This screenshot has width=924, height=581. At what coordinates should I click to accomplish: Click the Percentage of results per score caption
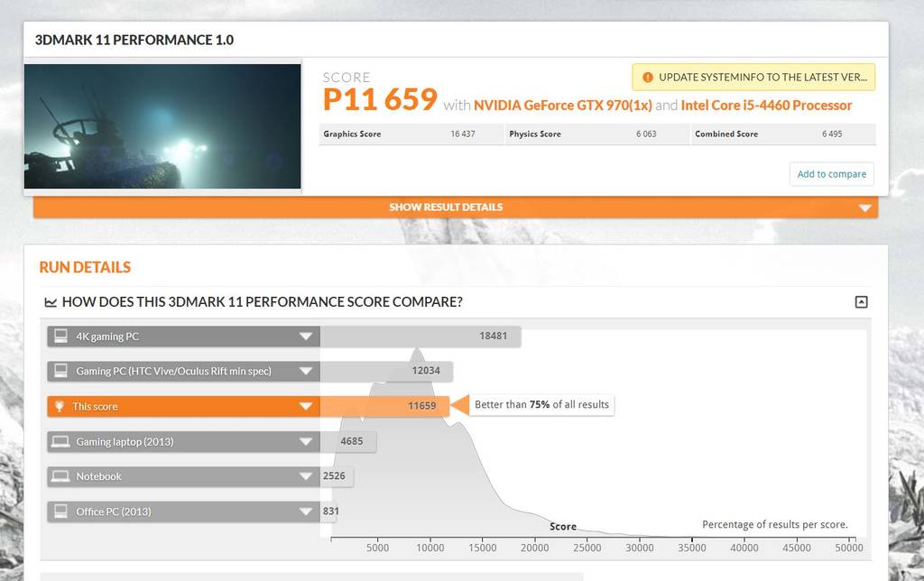pos(775,524)
